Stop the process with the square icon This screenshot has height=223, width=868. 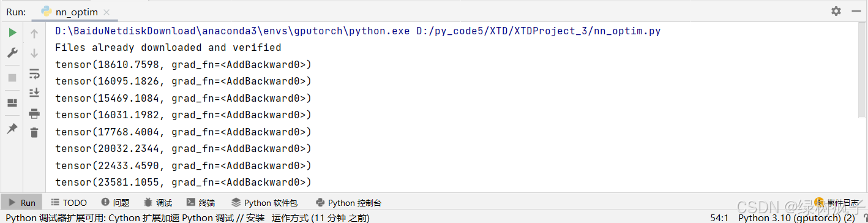[x=12, y=78]
